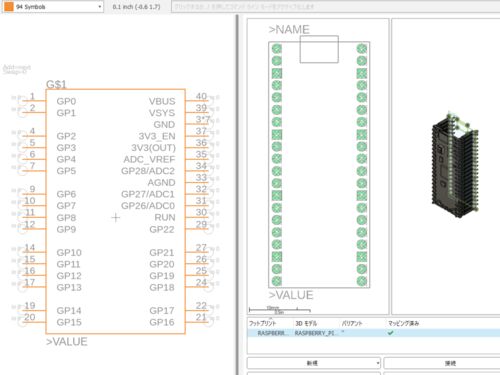Image resolution: width=500 pixels, height=375 pixels.
Task: Click the orange layer color swatch
Action: (9, 7)
